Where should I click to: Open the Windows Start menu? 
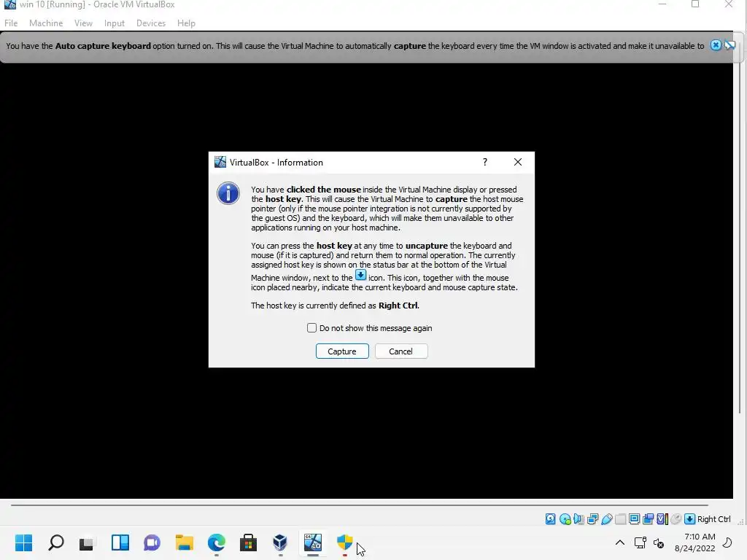pyautogui.click(x=24, y=542)
